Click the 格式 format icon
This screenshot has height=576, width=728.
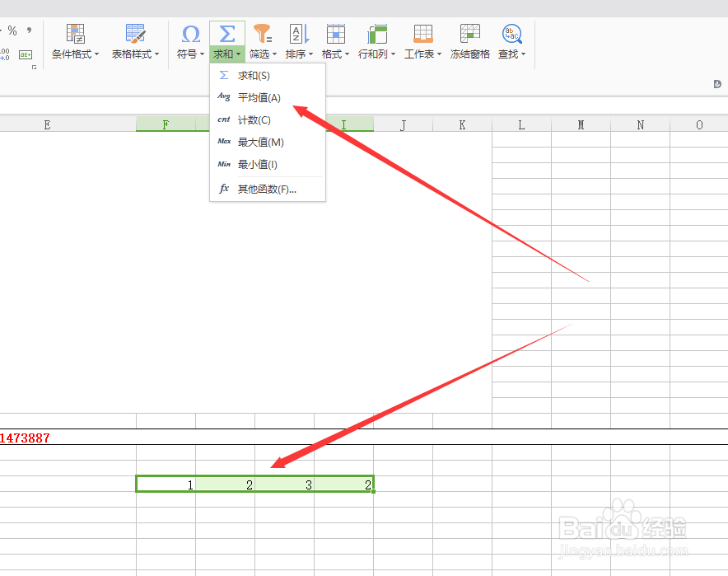tap(336, 34)
